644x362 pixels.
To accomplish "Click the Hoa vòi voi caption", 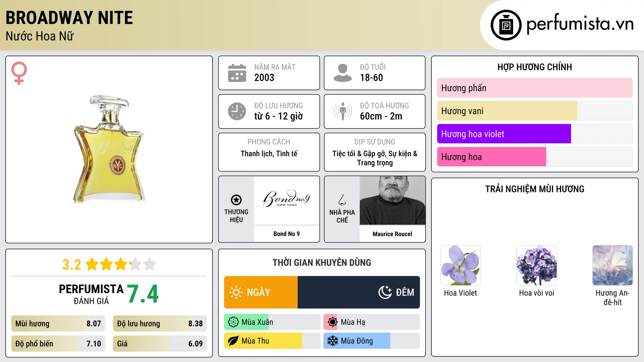I will (536, 293).
